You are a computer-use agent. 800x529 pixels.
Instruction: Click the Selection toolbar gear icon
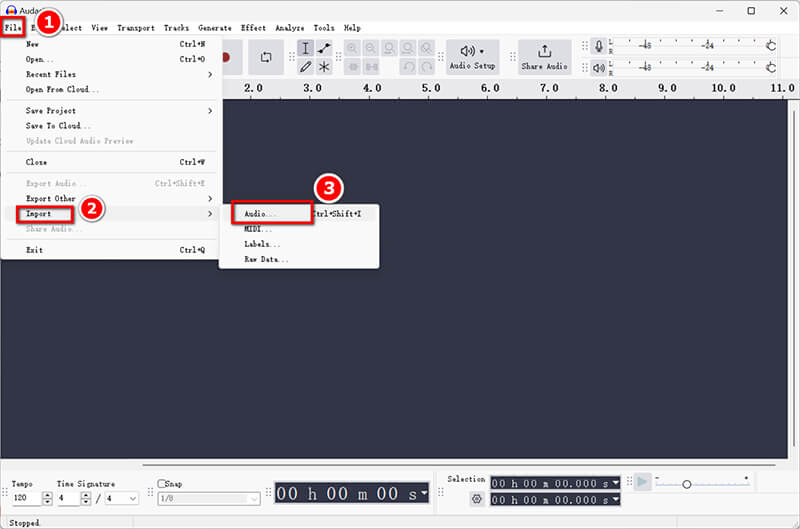[x=477, y=499]
